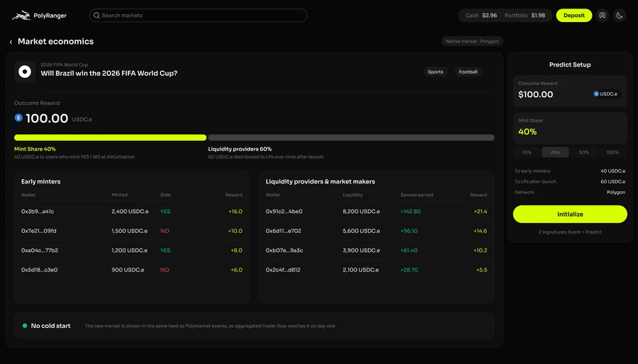Screen dimensions: 638x364
Task: Click the +16.0 reward value
Action: click(x=235, y=212)
